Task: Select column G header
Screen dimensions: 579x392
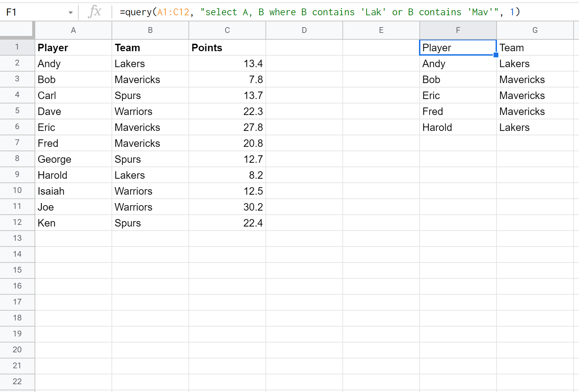Action: point(535,30)
